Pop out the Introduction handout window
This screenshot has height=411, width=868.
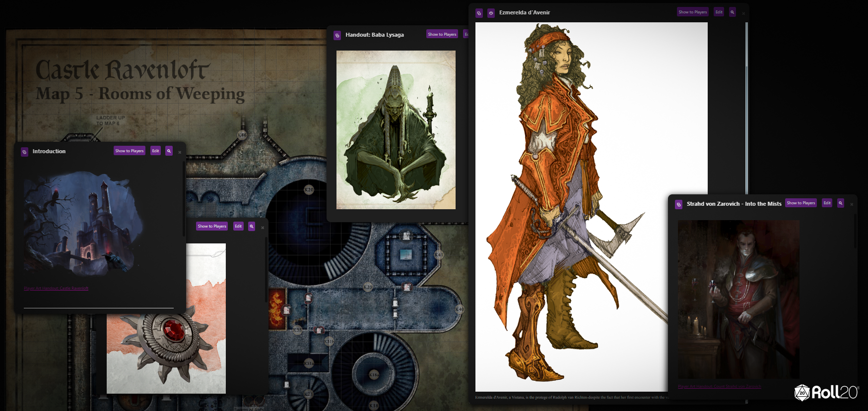pos(24,152)
